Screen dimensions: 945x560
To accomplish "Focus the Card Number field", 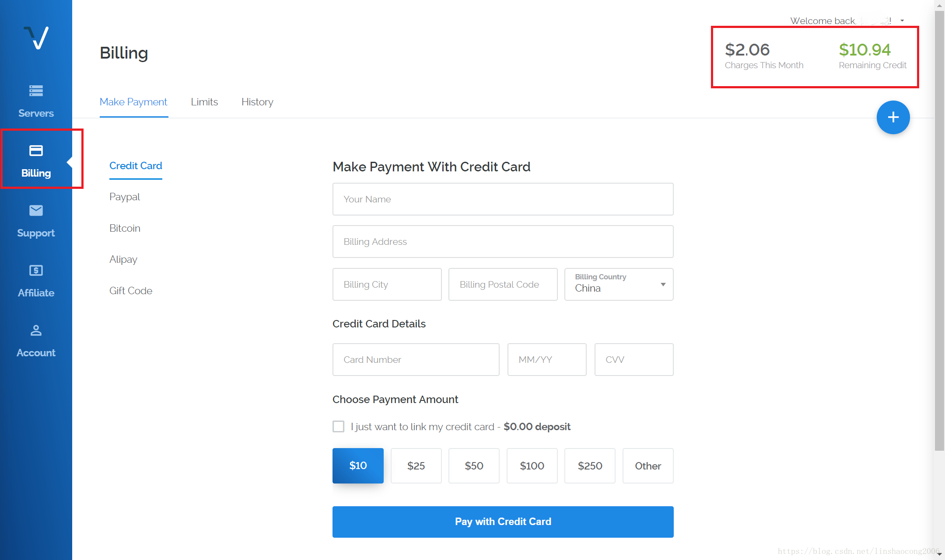I will 416,359.
